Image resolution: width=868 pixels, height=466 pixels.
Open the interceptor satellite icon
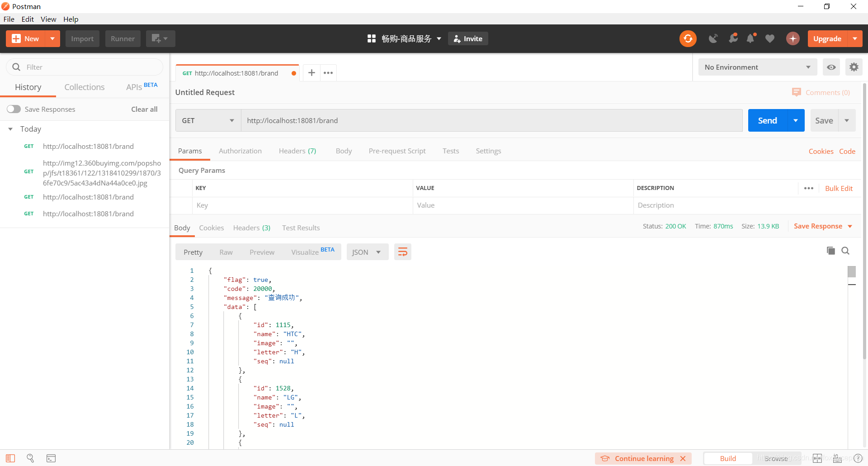coord(713,38)
